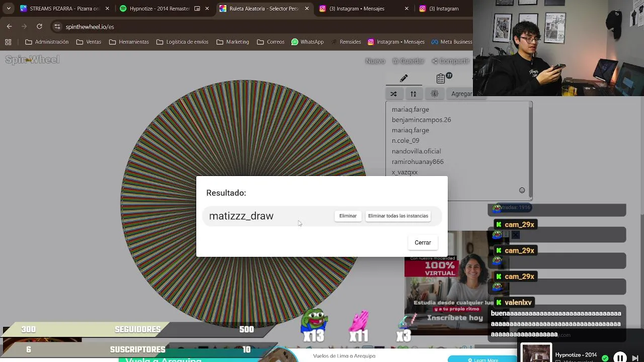Select the matizzz_draw result text
The height and width of the screenshot is (362, 644).
pos(241,216)
